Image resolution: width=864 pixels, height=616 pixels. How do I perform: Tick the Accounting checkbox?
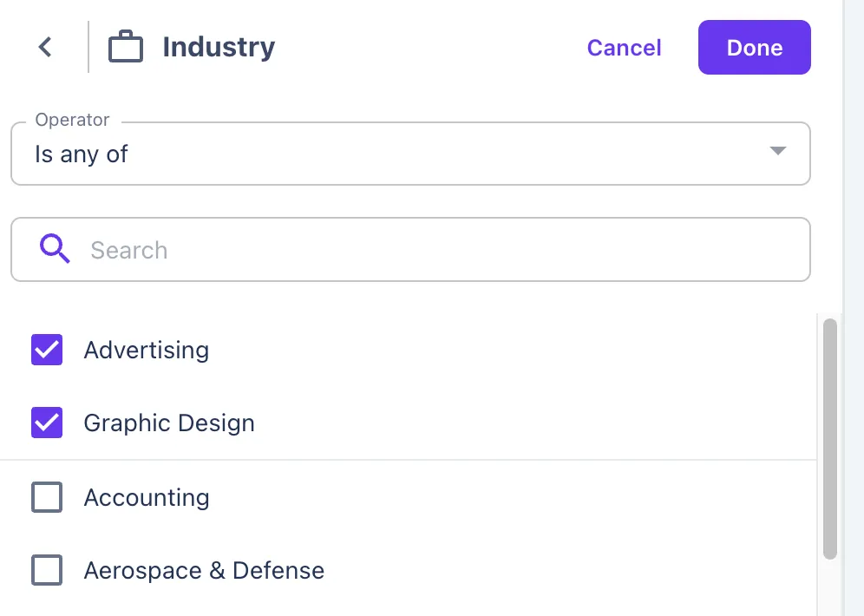[47, 497]
